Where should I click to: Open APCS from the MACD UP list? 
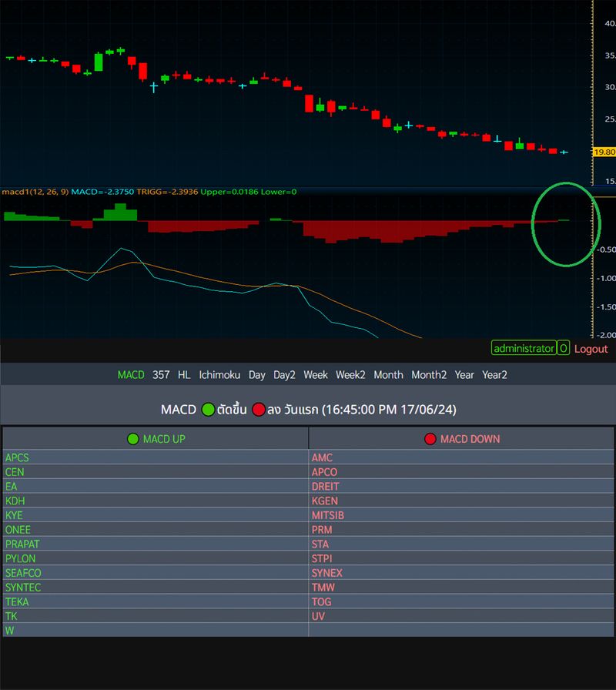click(x=16, y=457)
